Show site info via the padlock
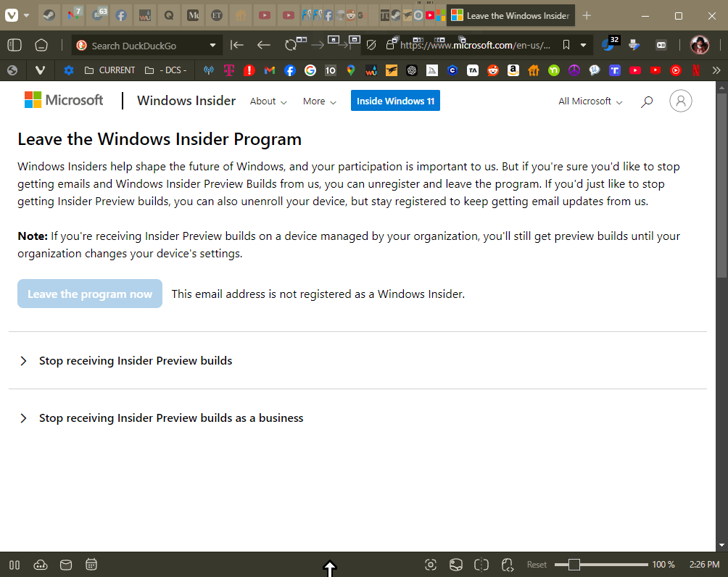Screen dimensions: 728x577 click(390, 44)
